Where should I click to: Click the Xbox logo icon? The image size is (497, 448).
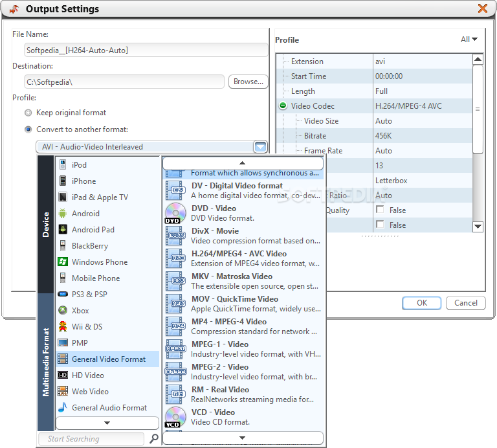[x=63, y=310]
